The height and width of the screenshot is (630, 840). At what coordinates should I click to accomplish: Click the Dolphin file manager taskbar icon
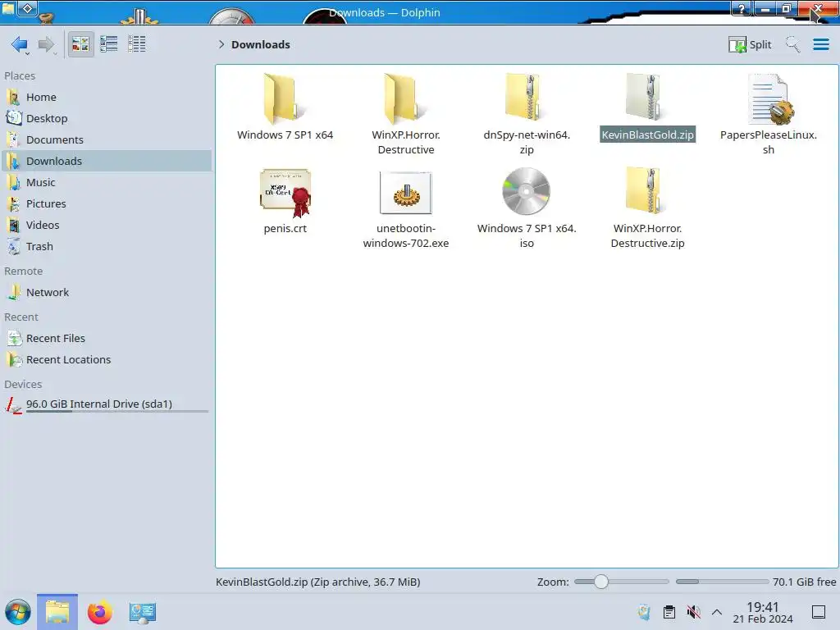pos(57,612)
